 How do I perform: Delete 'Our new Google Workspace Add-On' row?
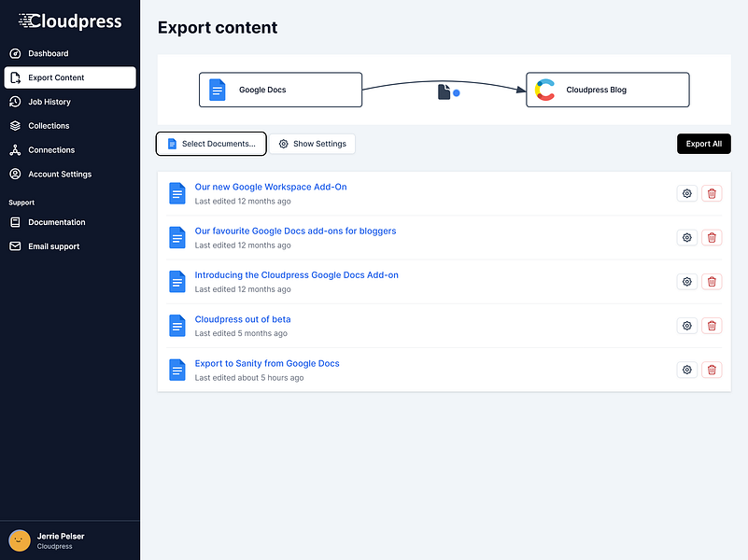click(x=712, y=193)
